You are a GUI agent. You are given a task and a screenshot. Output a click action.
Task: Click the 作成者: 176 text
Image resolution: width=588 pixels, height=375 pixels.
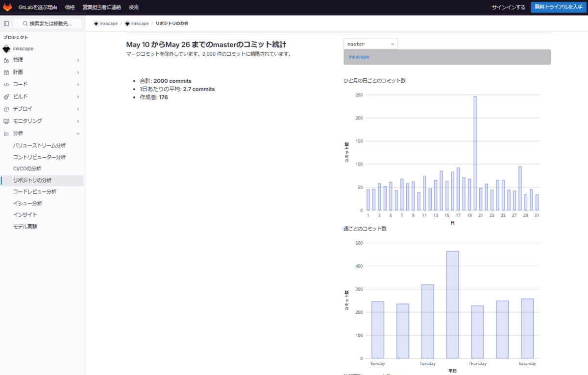[x=154, y=97]
